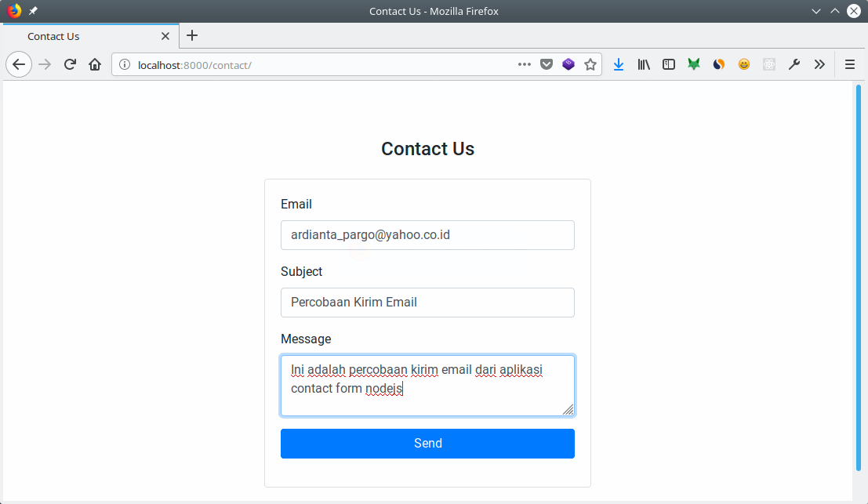Open the wrench developer tool icon
868x504 pixels.
(794, 64)
